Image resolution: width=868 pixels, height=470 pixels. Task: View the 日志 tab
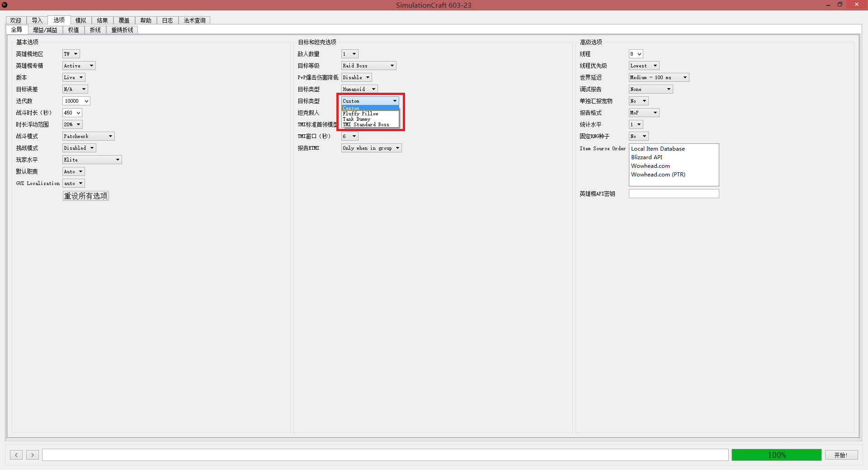[x=168, y=20]
